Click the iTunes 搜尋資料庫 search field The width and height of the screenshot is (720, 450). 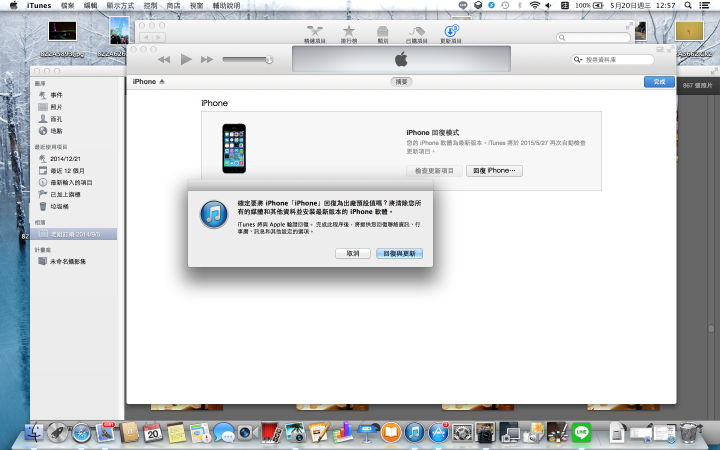point(613,60)
